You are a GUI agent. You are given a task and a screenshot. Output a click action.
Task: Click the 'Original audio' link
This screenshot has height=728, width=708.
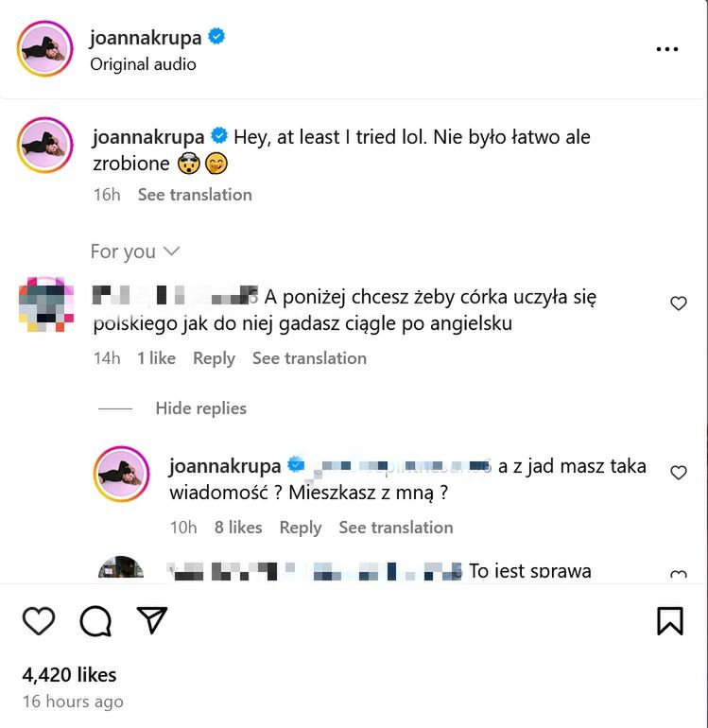pyautogui.click(x=143, y=64)
